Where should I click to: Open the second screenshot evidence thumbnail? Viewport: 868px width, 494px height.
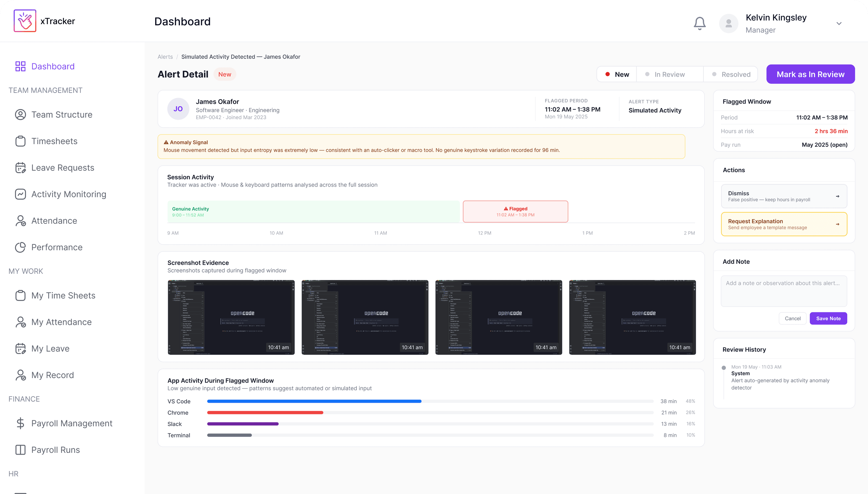(365, 317)
